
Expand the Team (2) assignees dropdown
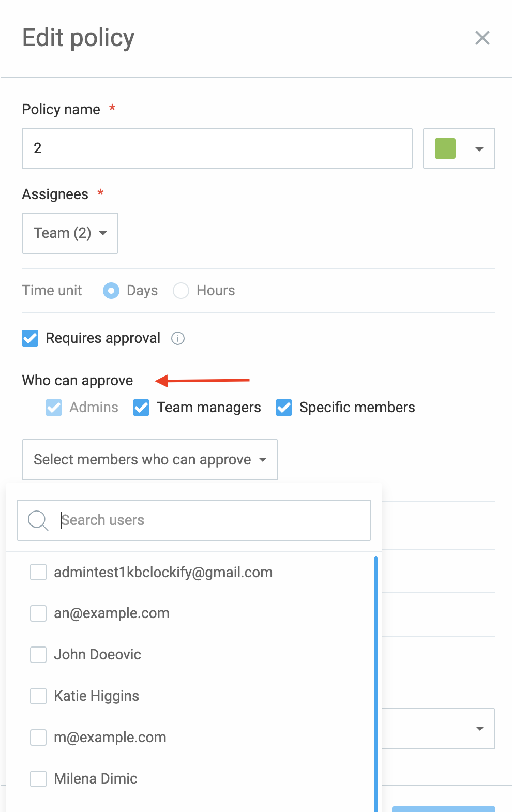coord(70,233)
